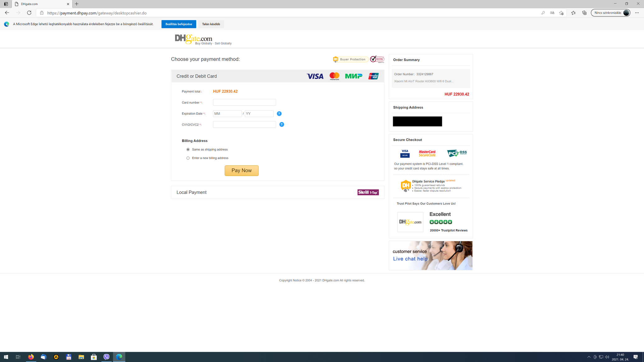
Task: Open Edge Settings and more menu
Action: (x=637, y=13)
